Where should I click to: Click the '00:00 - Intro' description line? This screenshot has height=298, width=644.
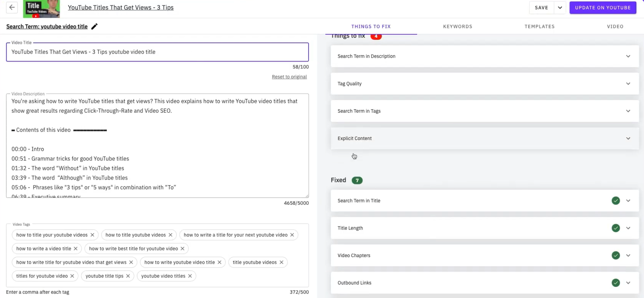[x=28, y=149]
